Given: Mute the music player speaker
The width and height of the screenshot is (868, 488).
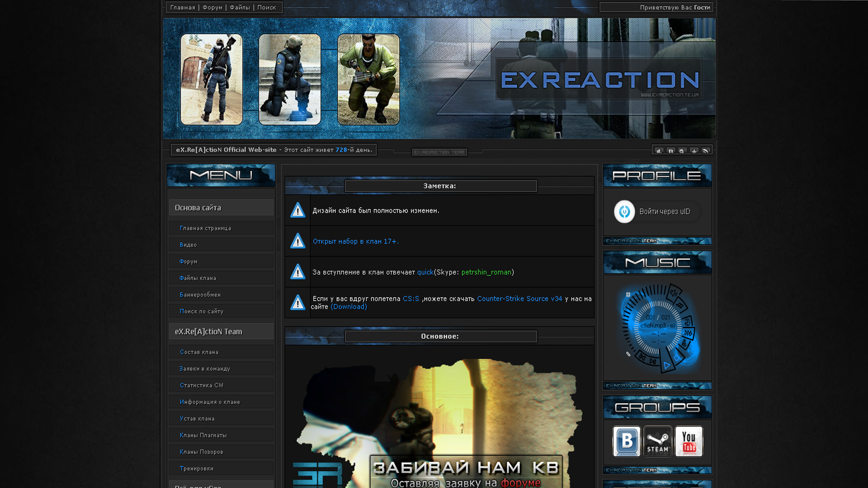Looking at the screenshot, I should click(x=674, y=293).
